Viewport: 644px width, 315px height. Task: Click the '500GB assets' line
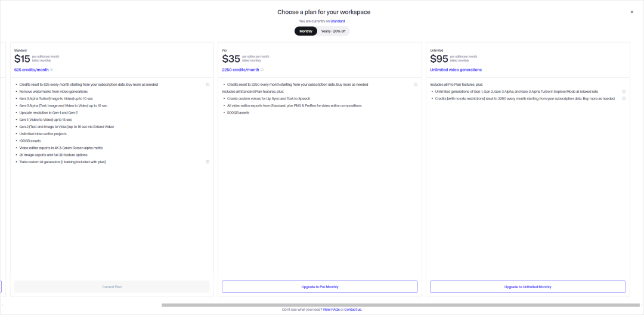pos(238,113)
